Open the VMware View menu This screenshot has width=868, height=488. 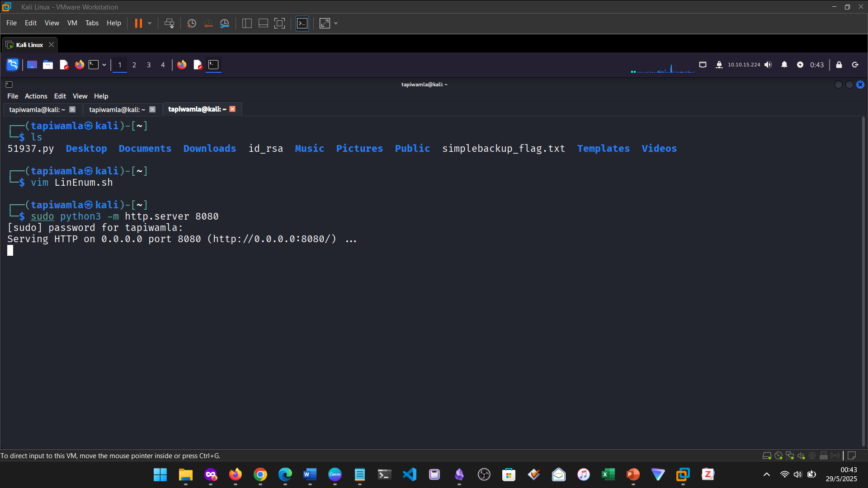pyautogui.click(x=52, y=23)
